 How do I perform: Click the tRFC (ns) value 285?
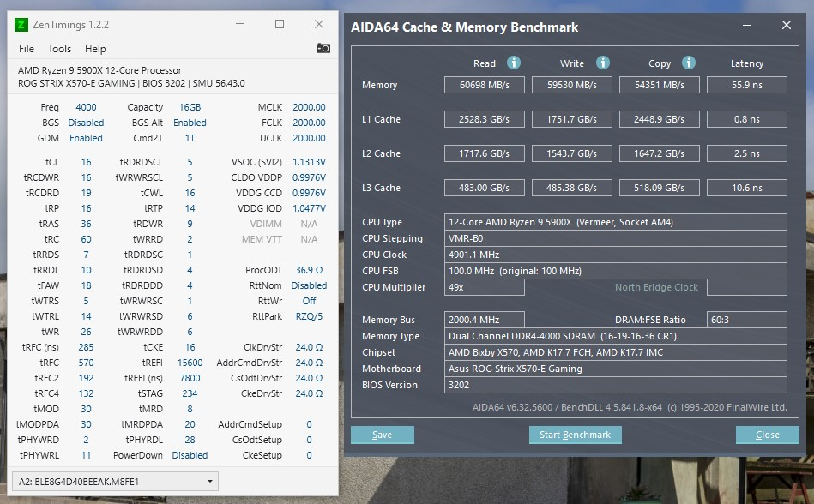(86, 347)
